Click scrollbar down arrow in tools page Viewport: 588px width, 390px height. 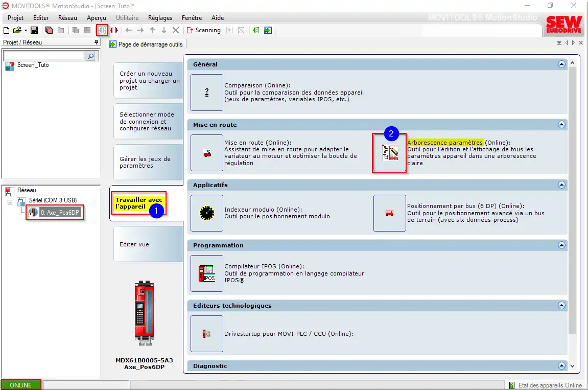click(x=572, y=365)
